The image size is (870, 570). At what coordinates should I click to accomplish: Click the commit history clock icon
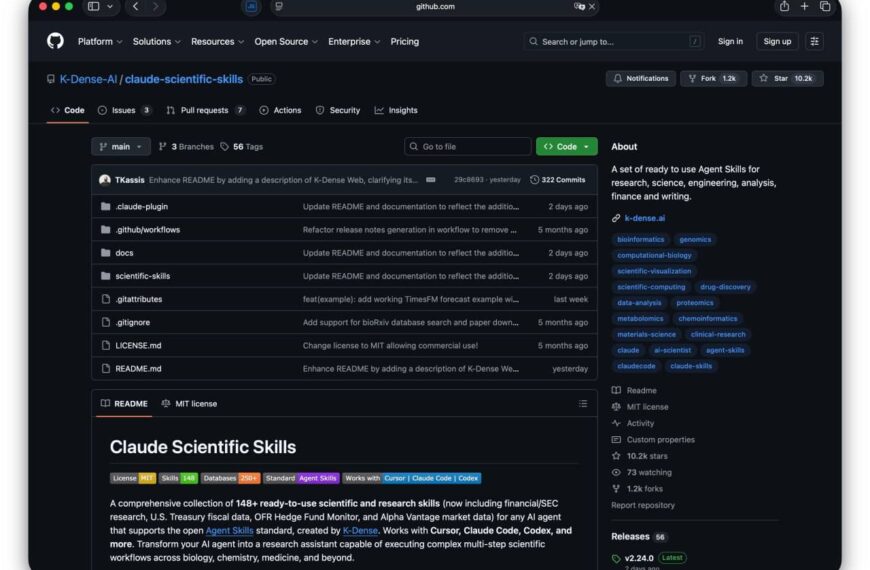coord(534,180)
